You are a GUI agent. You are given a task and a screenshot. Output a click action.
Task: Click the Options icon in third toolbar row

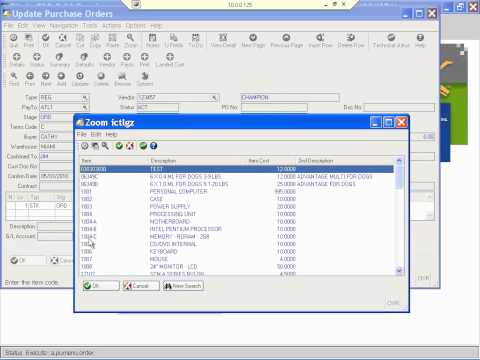tap(145, 76)
